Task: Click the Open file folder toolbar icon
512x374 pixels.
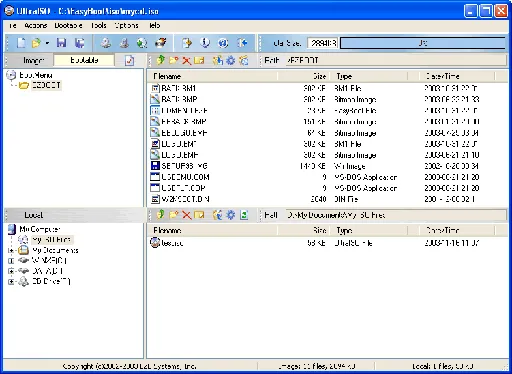Action: [36, 43]
